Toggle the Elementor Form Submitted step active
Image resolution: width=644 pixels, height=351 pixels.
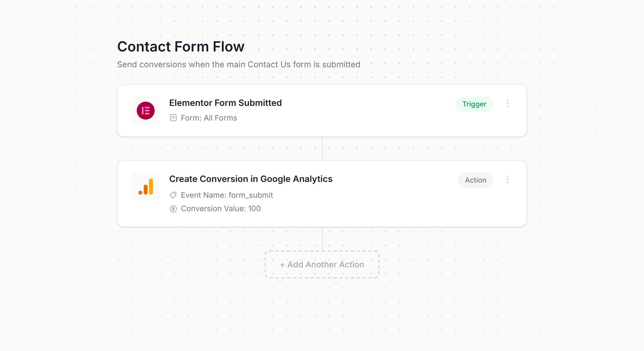[x=474, y=104]
